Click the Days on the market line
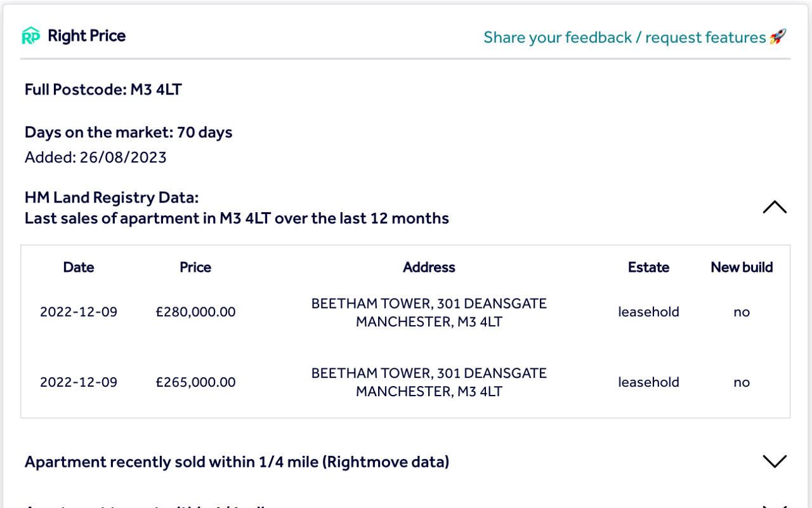 (x=128, y=133)
